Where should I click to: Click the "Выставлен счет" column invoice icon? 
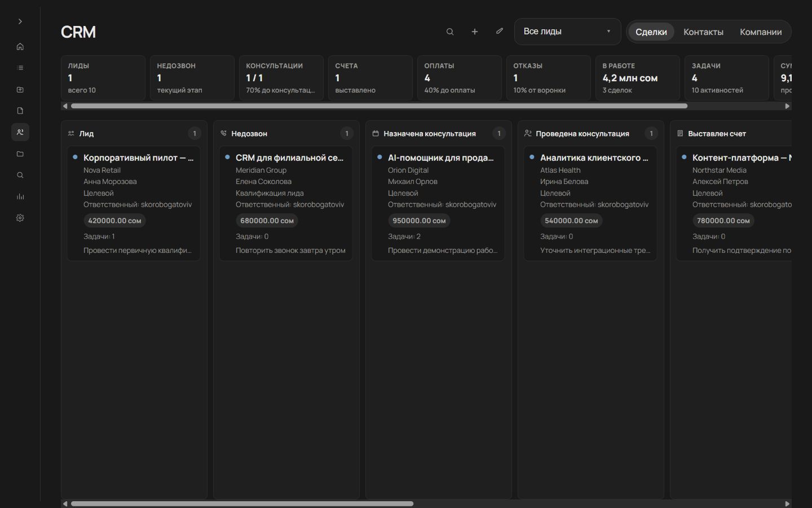[x=680, y=134]
